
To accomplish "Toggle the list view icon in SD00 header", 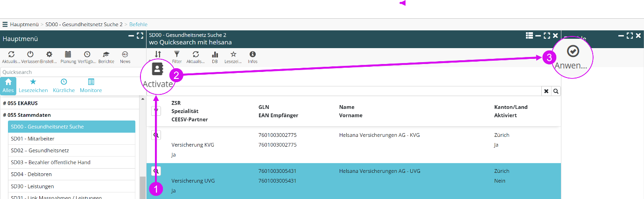I will (529, 36).
